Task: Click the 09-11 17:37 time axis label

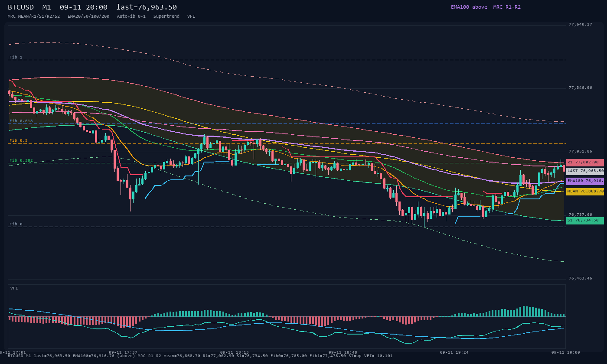Action: click(x=123, y=352)
